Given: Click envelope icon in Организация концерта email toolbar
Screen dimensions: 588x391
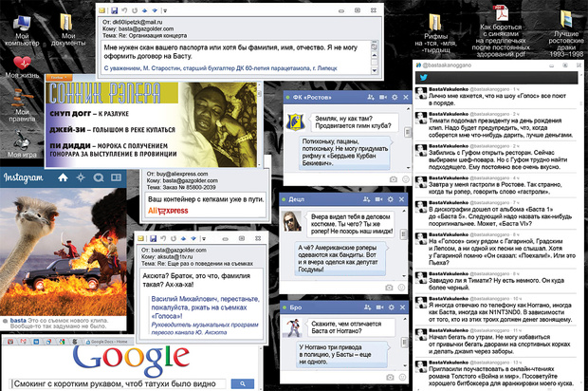Looking at the screenshot, I should 102,10.
